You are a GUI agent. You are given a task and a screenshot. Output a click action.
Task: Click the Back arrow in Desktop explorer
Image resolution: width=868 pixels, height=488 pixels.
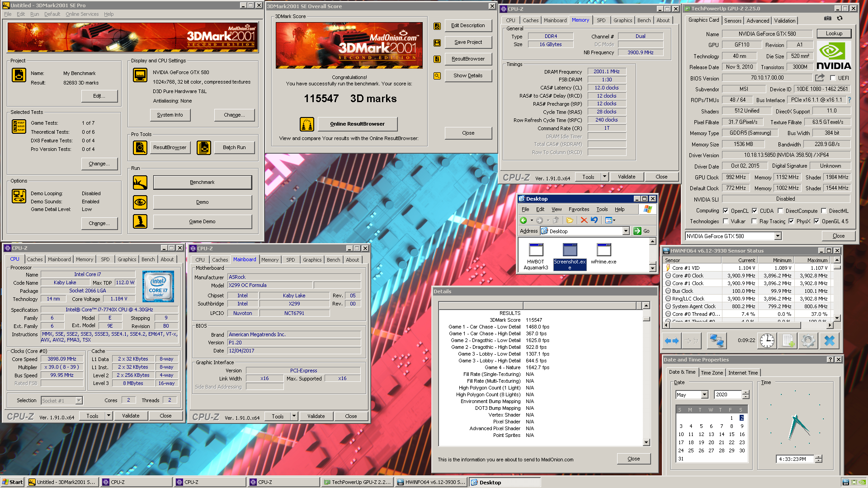523,220
